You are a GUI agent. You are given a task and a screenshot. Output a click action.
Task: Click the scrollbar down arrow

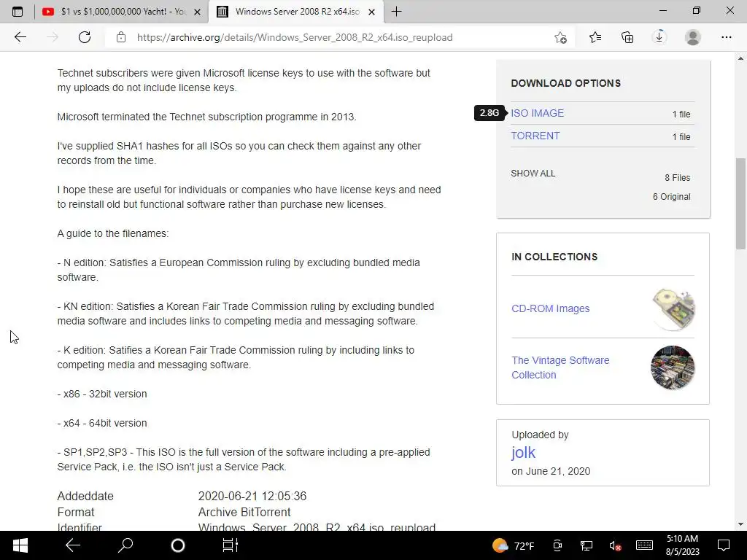(x=740, y=524)
